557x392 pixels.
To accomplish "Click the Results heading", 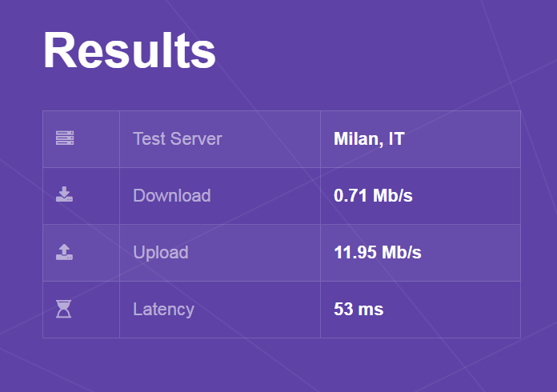I will coord(130,50).
